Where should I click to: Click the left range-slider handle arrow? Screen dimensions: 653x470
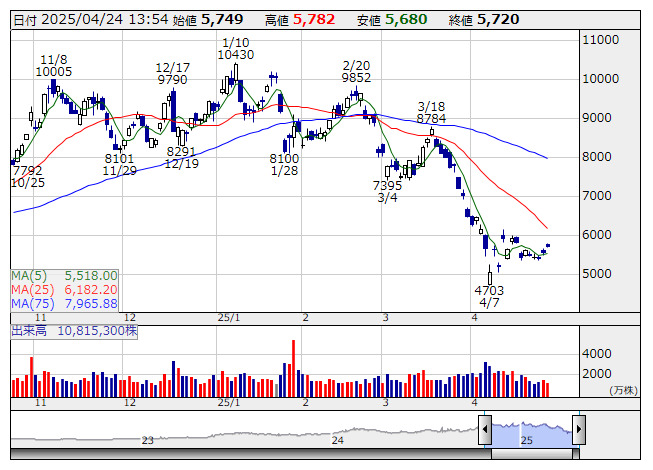485,429
